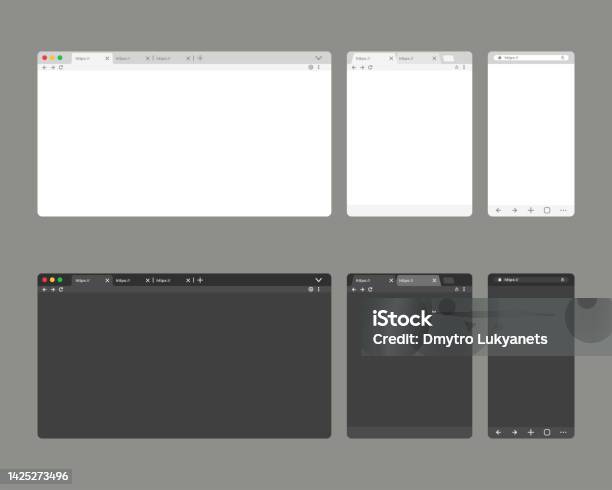Open tabs square icon in light mobile browser
The height and width of the screenshot is (490, 612).
click(547, 210)
